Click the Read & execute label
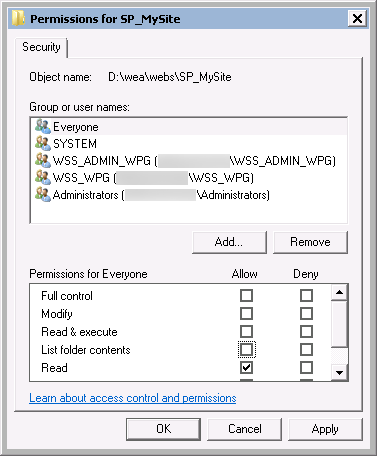This screenshot has width=377, height=456. pyautogui.click(x=79, y=332)
